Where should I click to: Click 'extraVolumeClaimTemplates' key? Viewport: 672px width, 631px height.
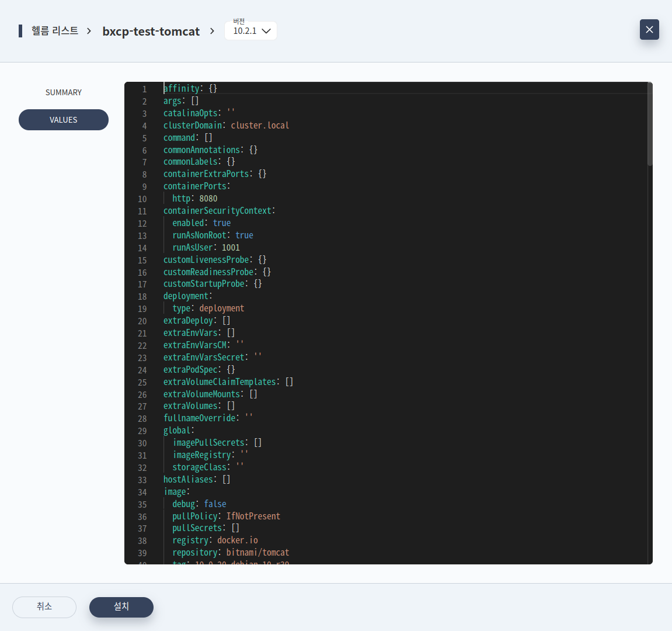tap(220, 382)
